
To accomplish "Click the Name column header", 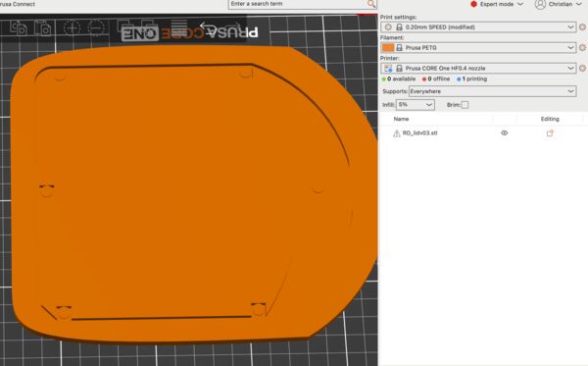I will tap(401, 119).
